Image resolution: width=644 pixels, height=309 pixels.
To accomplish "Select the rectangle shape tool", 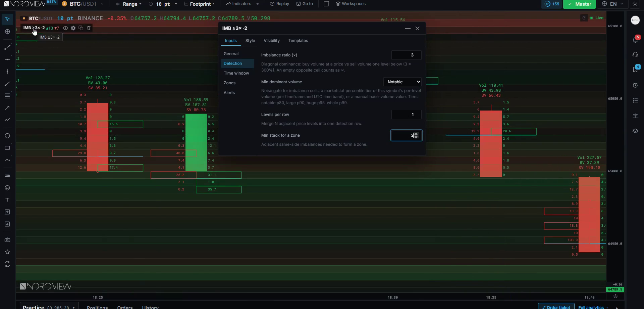I will pyautogui.click(x=7, y=148).
